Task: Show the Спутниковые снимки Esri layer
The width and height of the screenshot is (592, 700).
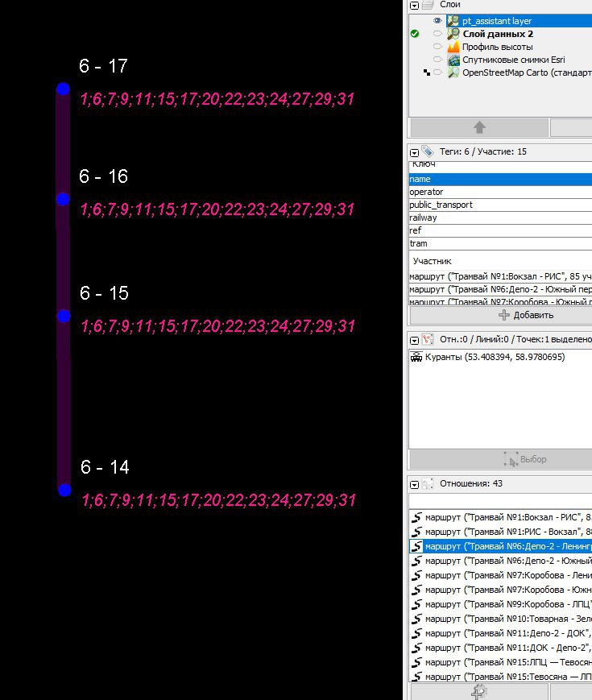Action: [437, 60]
